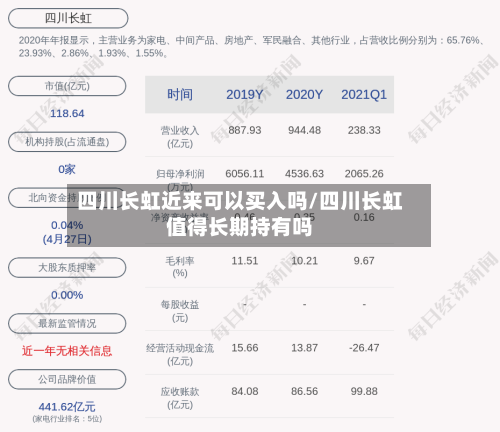Click the 营业收入(亿元) row label
The height and width of the screenshot is (432, 500).
pyautogui.click(x=180, y=137)
